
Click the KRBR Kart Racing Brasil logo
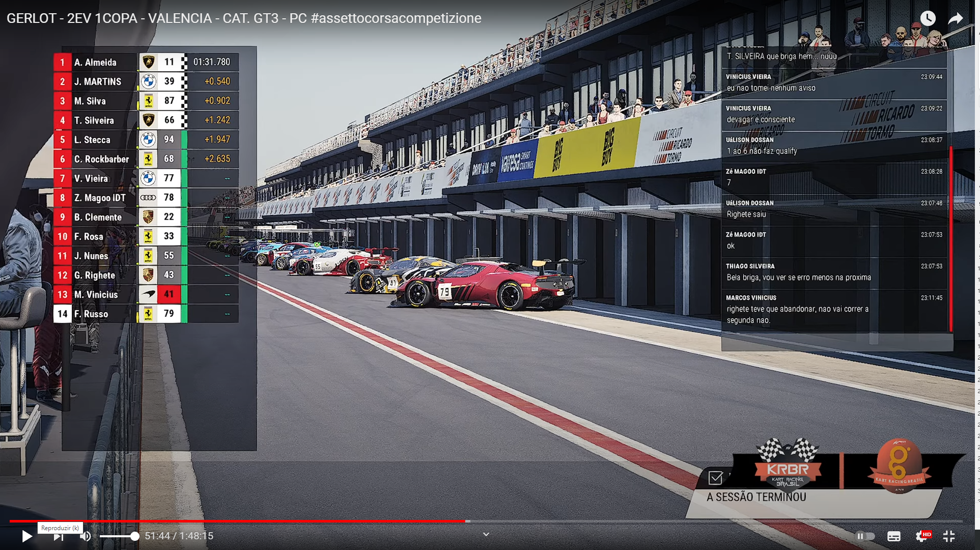pos(788,464)
